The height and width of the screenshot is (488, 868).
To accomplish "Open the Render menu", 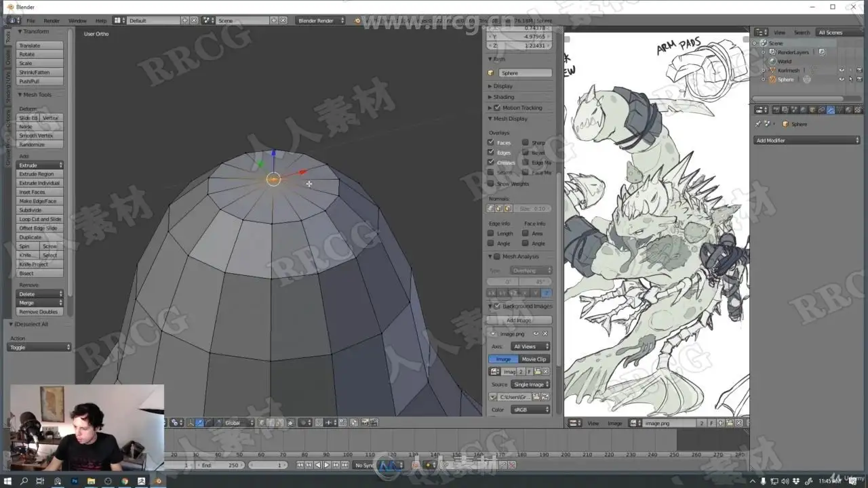I will [x=52, y=21].
